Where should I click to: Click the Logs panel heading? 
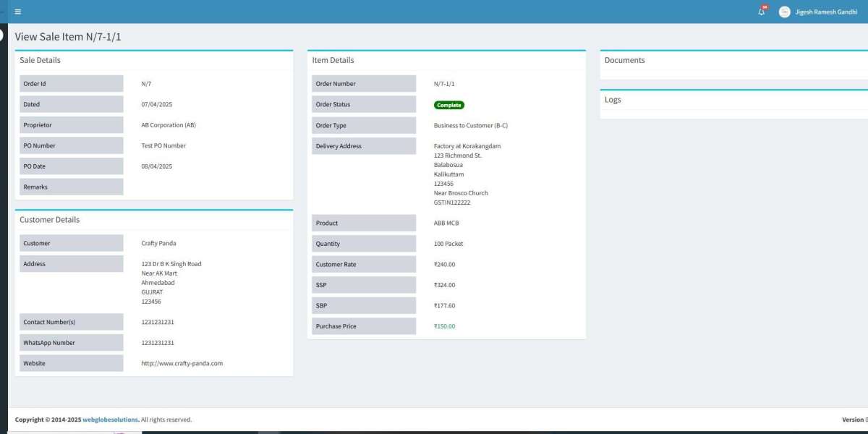coord(613,100)
